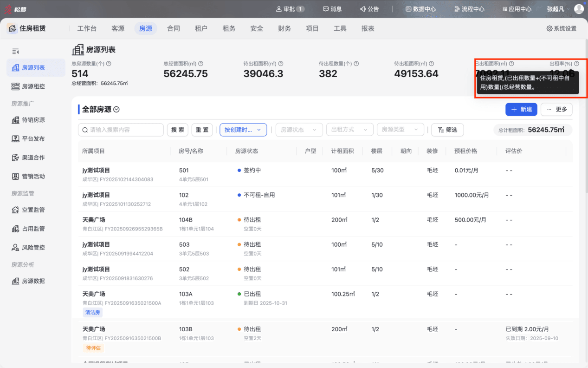Open the 房源类型 filter dropdown

pyautogui.click(x=400, y=130)
